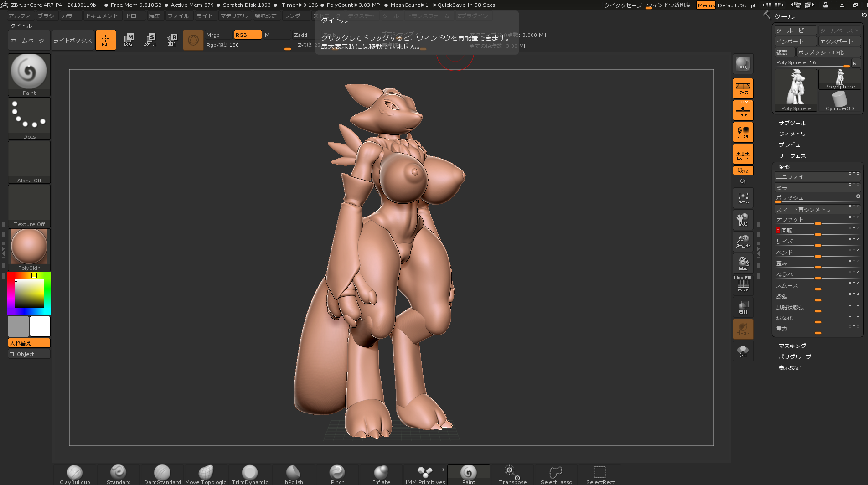This screenshot has width=868, height=485.
Task: Toggle the Floor grid button
Action: (x=743, y=110)
